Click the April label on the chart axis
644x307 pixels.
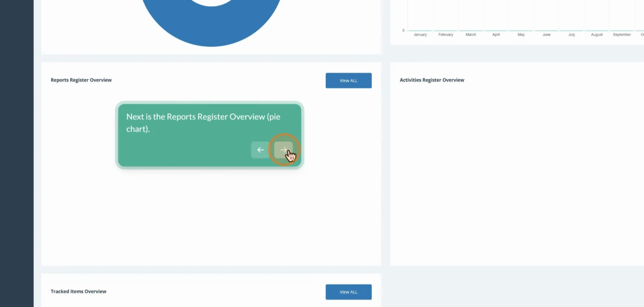[x=496, y=35]
